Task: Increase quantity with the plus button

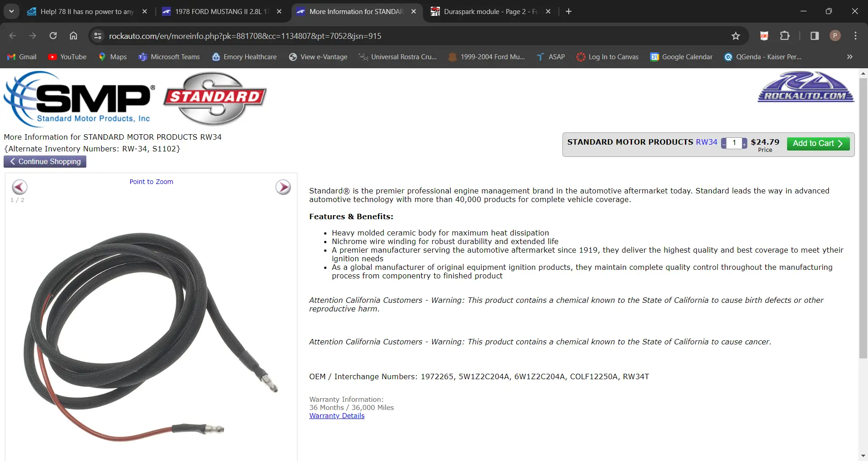Action: (x=745, y=144)
